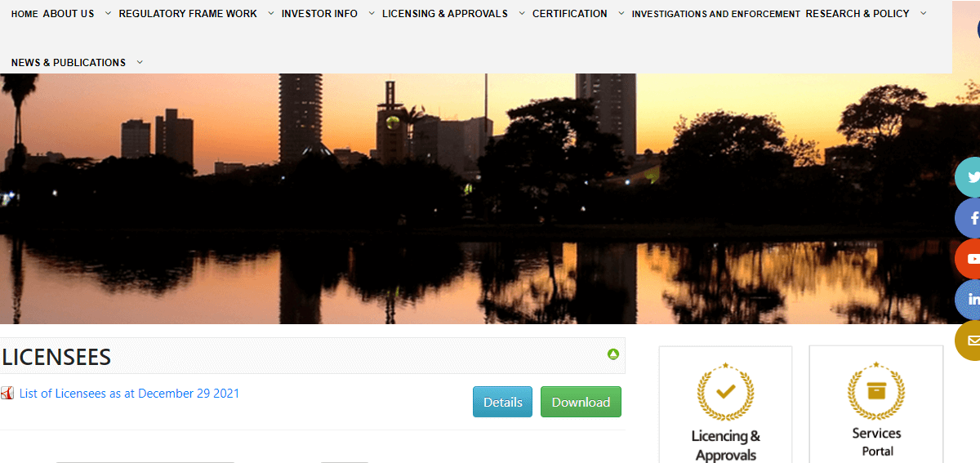Open the YouTube social link

[969, 259]
